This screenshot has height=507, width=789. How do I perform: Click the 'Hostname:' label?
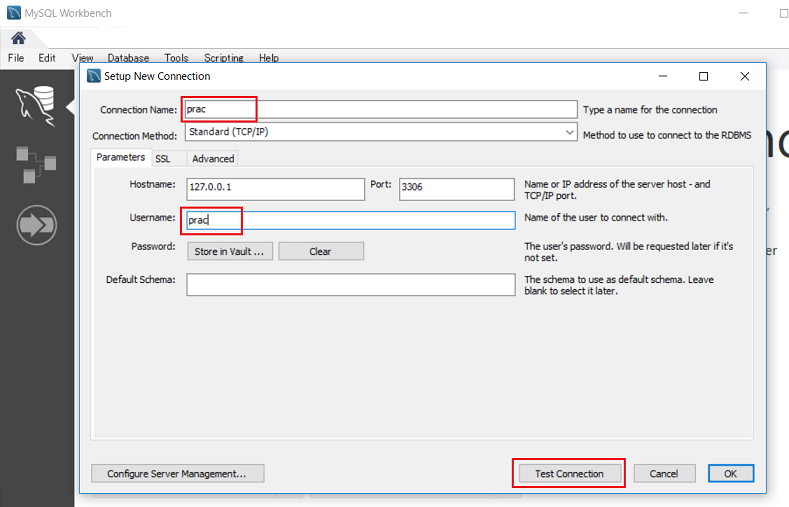point(152,184)
